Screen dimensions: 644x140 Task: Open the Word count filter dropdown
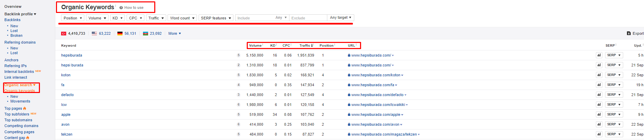point(182,18)
